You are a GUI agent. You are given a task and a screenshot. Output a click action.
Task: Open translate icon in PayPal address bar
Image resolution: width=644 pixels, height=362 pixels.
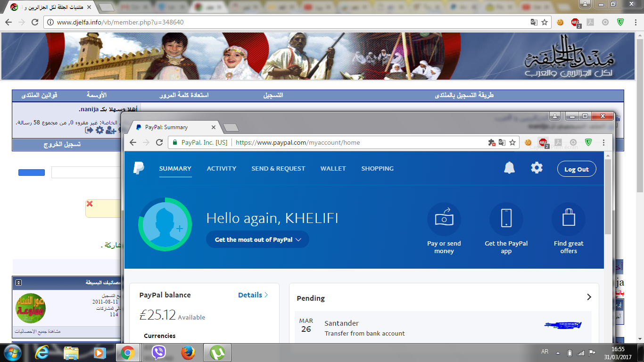[502, 142]
